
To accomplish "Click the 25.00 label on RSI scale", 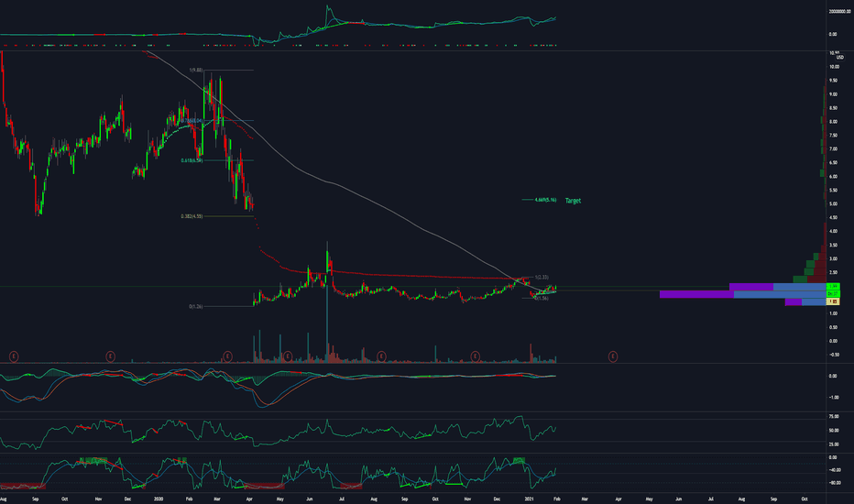I will tap(834, 444).
